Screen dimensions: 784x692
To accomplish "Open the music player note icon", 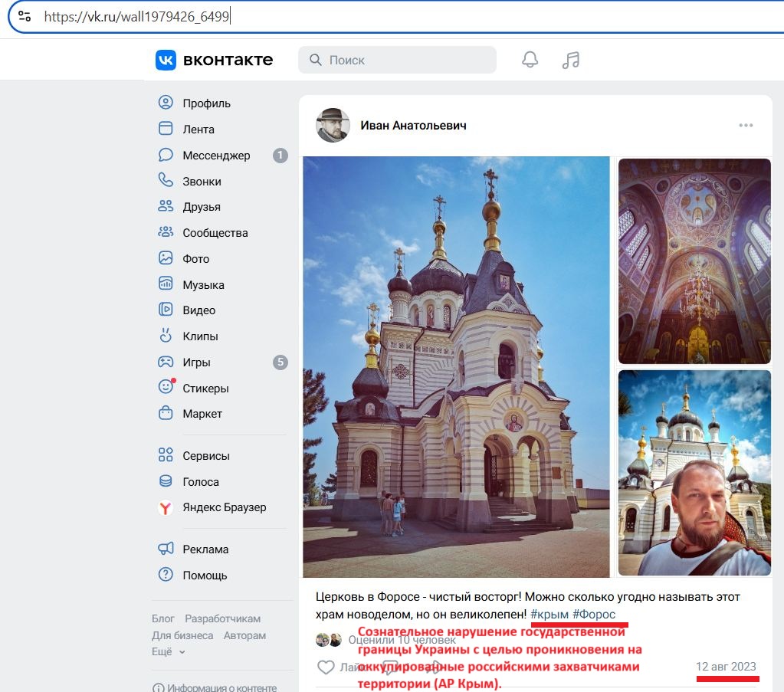I will coord(570,60).
